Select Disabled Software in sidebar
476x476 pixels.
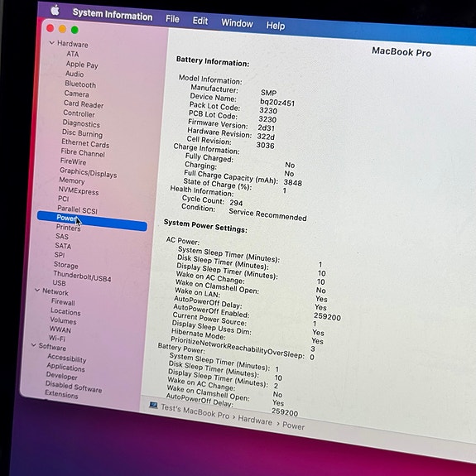[74, 387]
